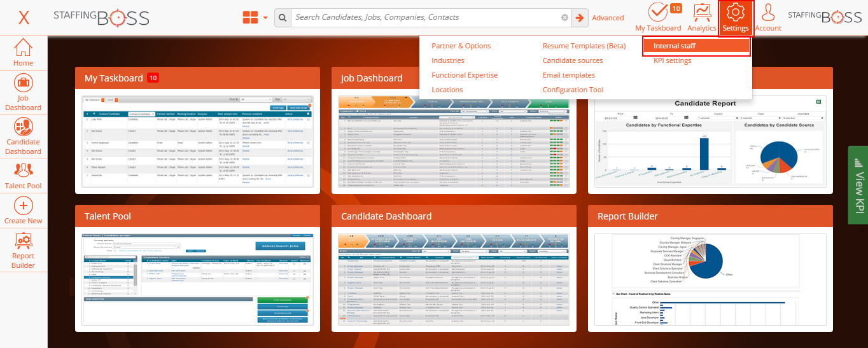Viewport: 868px width, 348px height.
Task: Open the Candidate Report chart thumbnail
Action: [711, 141]
